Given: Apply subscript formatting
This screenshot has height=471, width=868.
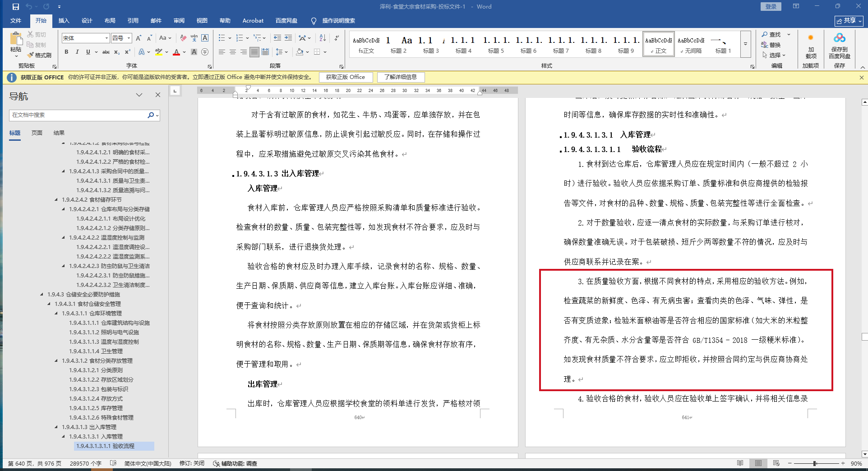Looking at the screenshot, I should [117, 52].
